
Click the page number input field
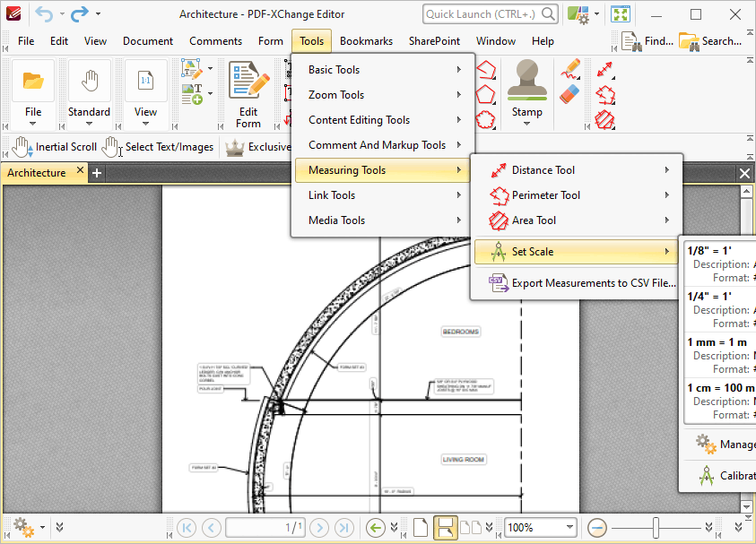pos(265,527)
